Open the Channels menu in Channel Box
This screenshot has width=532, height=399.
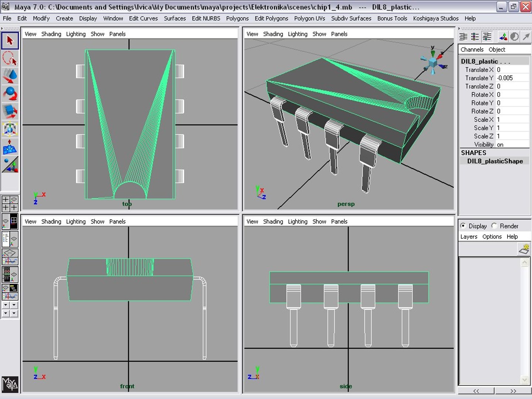[472, 50]
